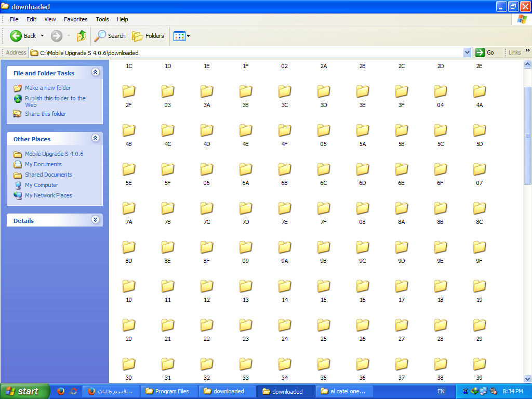Open My Documents from Other Places

43,164
